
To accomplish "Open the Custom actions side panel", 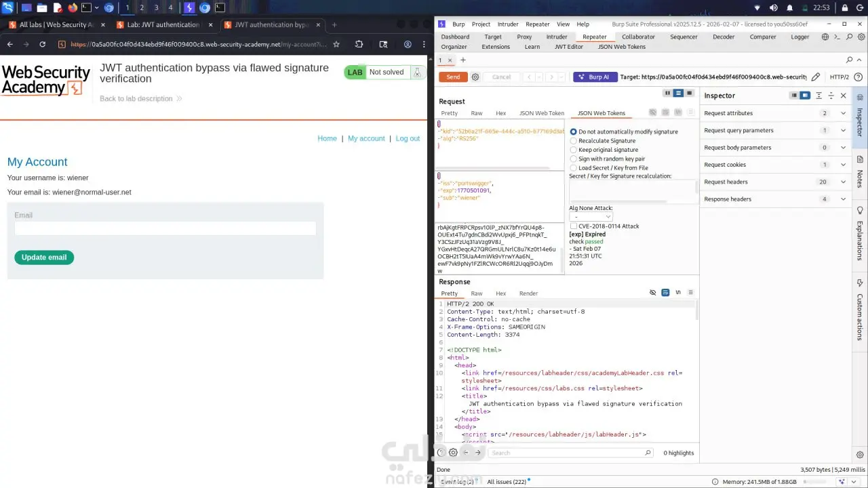I will point(860,311).
